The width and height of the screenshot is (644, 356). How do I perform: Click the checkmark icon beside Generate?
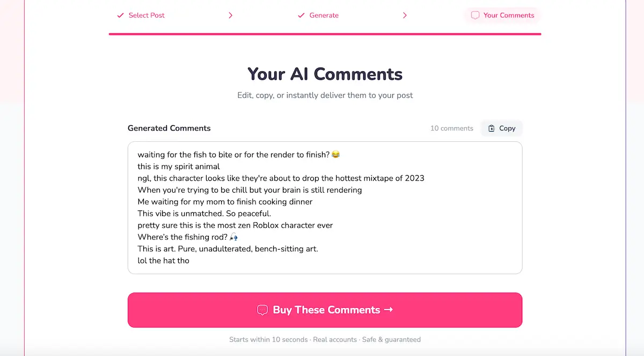(x=301, y=16)
